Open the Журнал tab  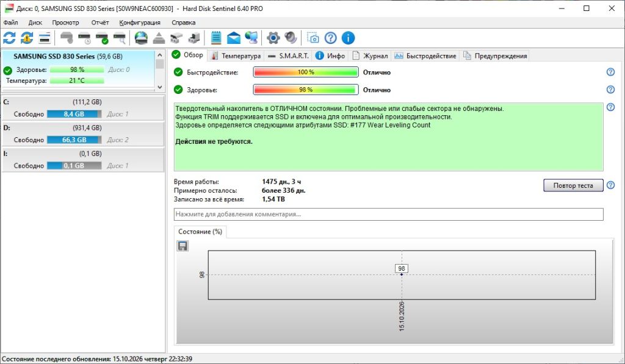[x=370, y=55]
